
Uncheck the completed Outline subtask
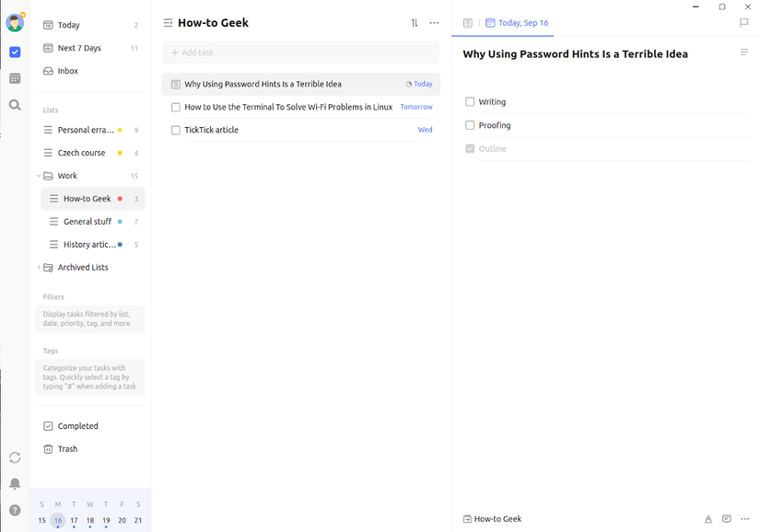(470, 148)
